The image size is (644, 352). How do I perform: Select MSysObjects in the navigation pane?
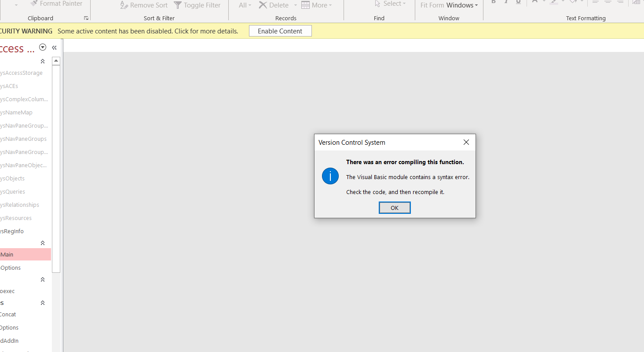pyautogui.click(x=13, y=178)
